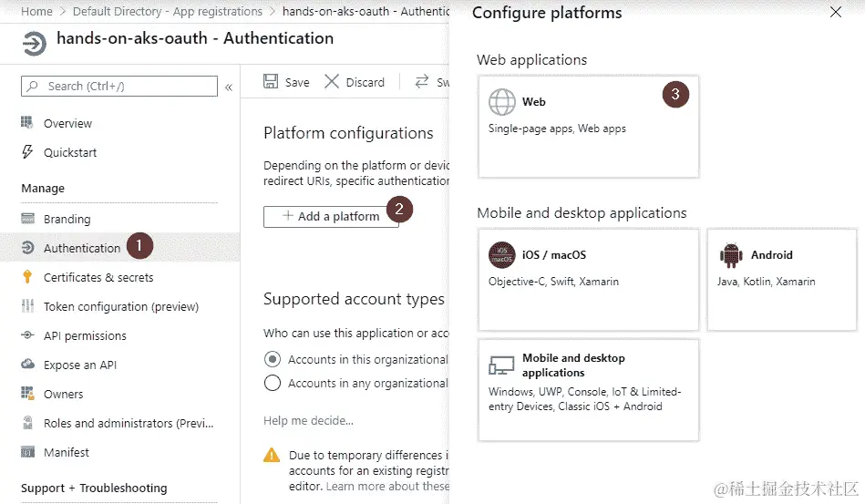
Task: Click the Save toolbar button
Action: [x=286, y=82]
